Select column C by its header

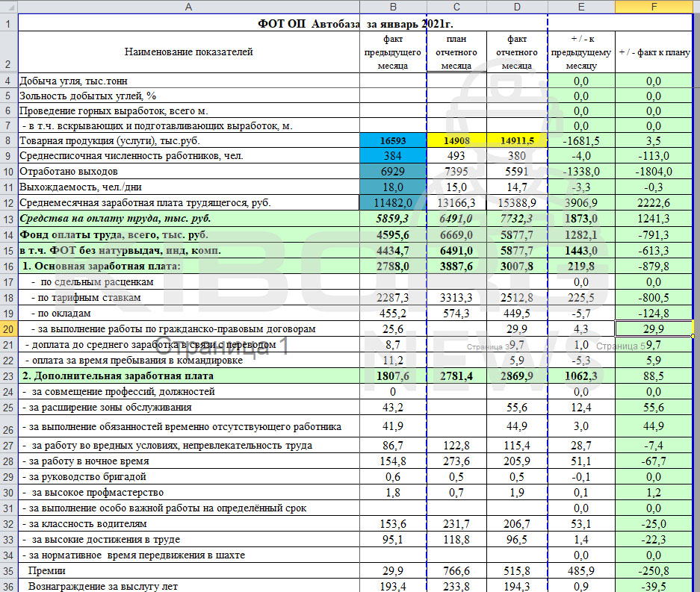456,7
